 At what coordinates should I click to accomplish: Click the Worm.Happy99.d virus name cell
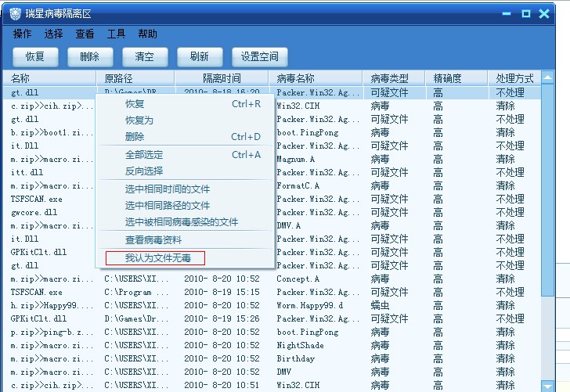point(310,305)
